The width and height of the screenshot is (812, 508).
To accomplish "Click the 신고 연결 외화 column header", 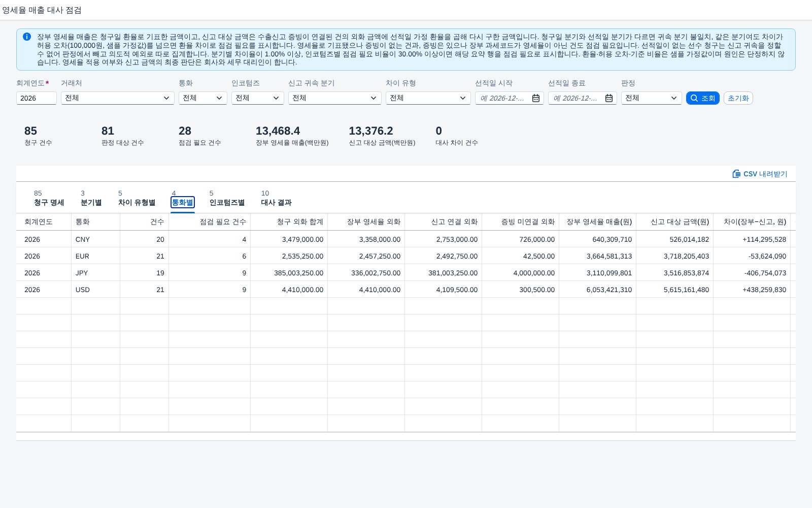I will (x=443, y=222).
